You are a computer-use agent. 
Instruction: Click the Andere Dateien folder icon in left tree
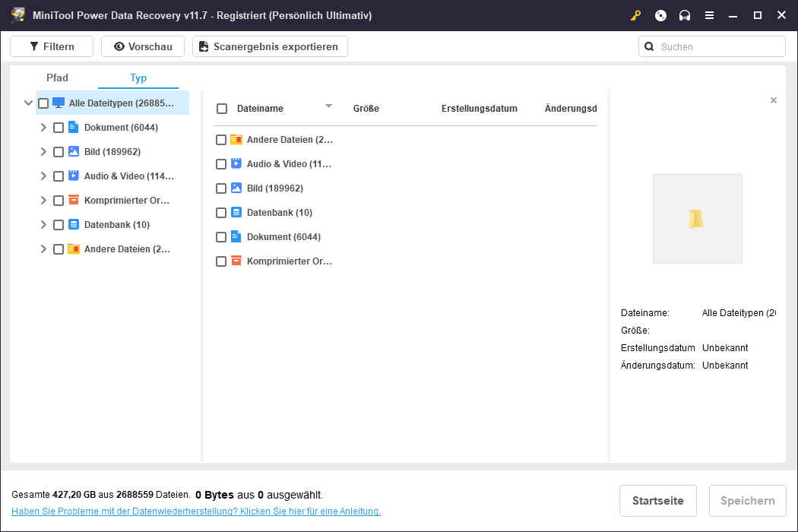point(73,249)
